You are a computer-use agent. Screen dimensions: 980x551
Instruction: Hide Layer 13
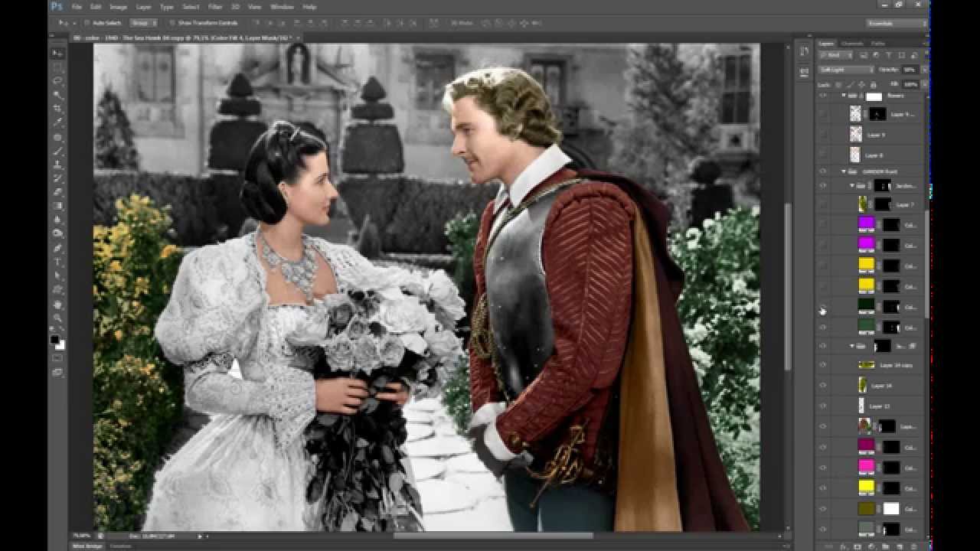[x=823, y=406]
